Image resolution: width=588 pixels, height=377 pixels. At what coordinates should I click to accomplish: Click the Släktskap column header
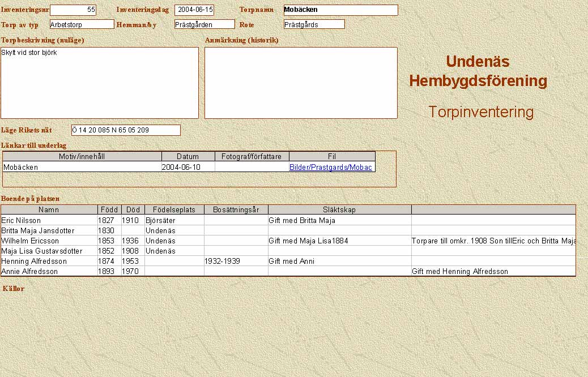(x=339, y=209)
